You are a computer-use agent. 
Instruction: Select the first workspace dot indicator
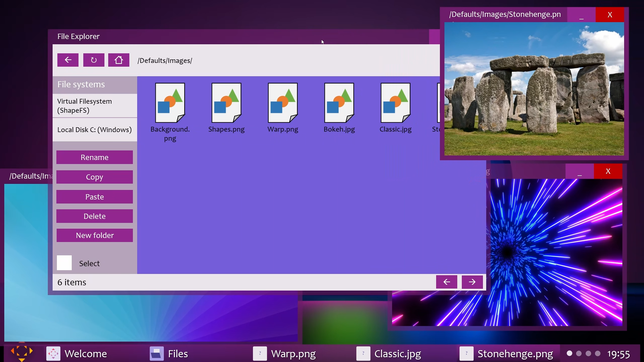(569, 353)
